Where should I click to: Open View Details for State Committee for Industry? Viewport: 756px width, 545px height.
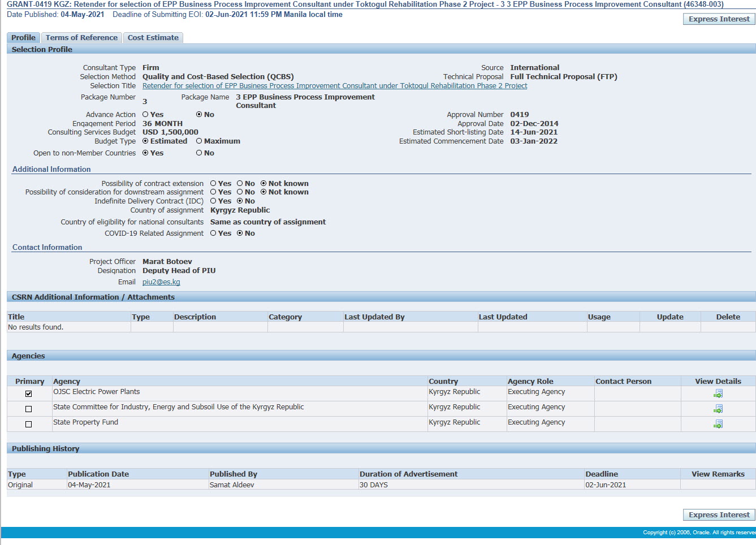point(718,409)
